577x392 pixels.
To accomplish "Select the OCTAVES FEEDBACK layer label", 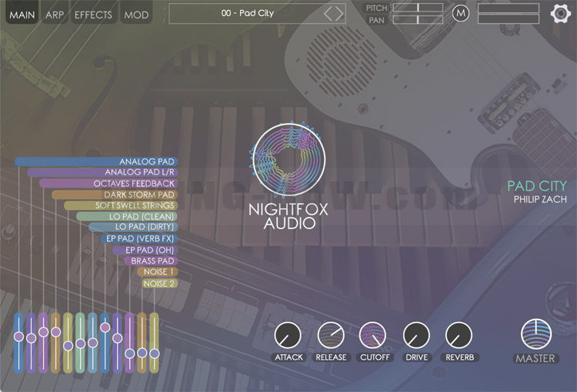I will click(108, 183).
